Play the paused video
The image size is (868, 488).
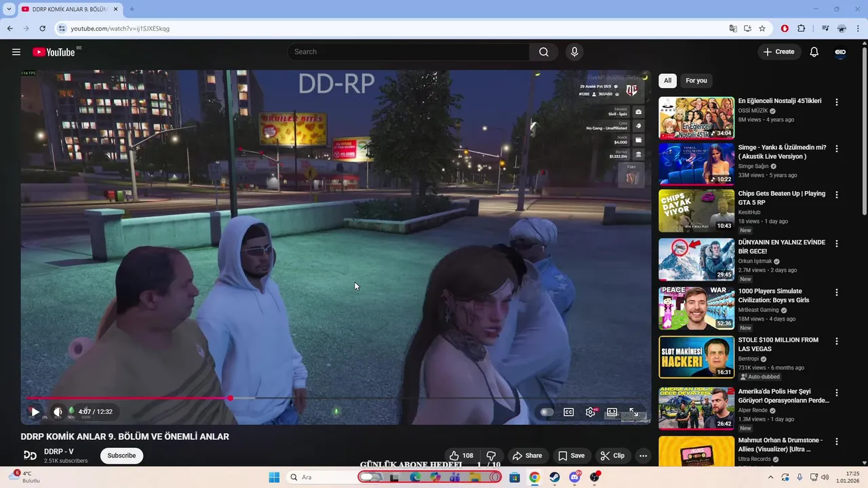(35, 411)
